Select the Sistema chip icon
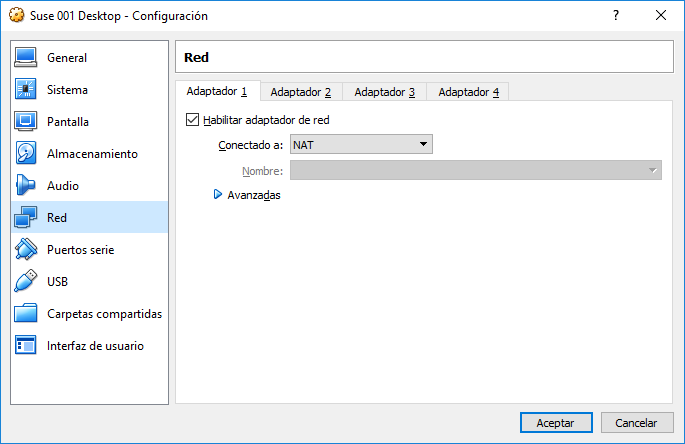This screenshot has height=444, width=685. (x=26, y=90)
